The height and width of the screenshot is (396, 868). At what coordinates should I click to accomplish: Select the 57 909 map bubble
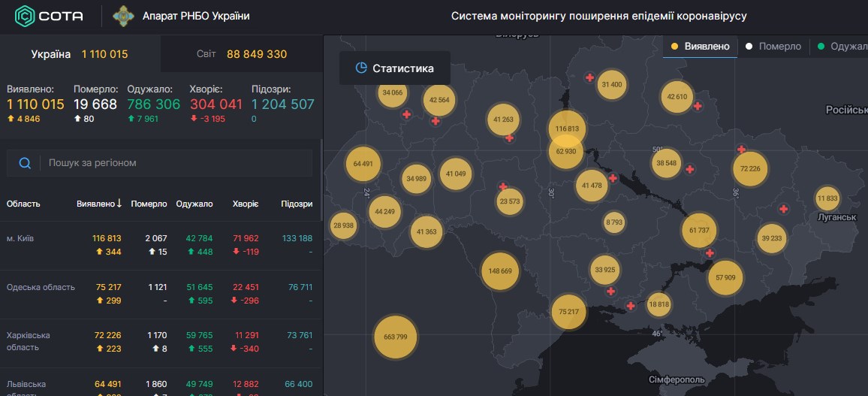[725, 277]
